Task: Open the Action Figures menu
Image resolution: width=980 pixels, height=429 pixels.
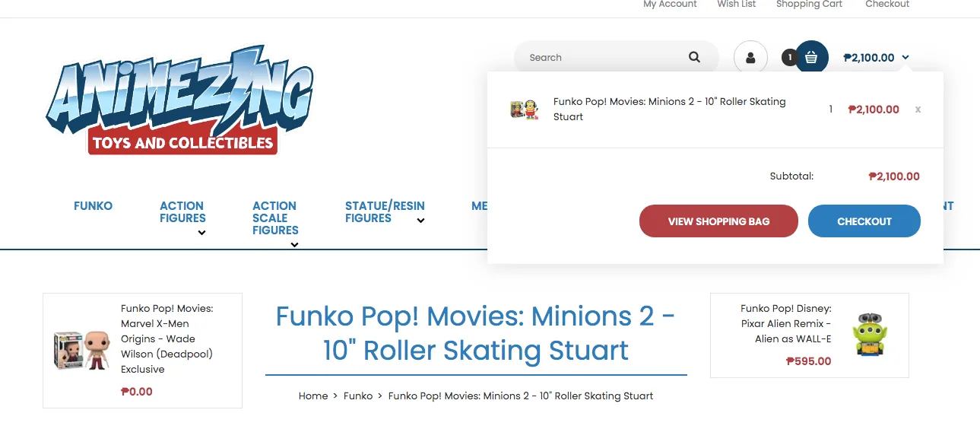Action: [182, 212]
